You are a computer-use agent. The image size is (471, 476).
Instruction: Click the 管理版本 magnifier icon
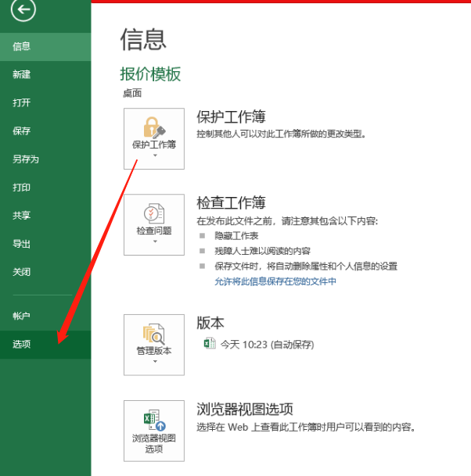(x=153, y=333)
